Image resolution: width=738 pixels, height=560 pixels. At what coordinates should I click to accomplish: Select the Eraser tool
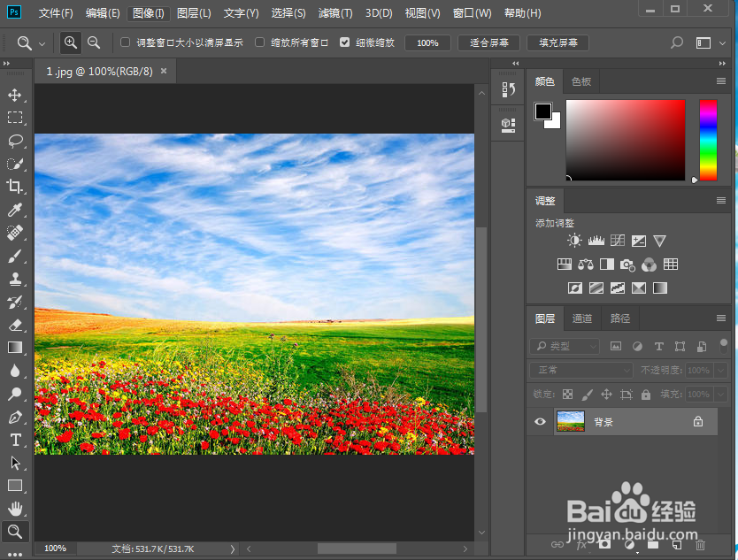tap(14, 326)
